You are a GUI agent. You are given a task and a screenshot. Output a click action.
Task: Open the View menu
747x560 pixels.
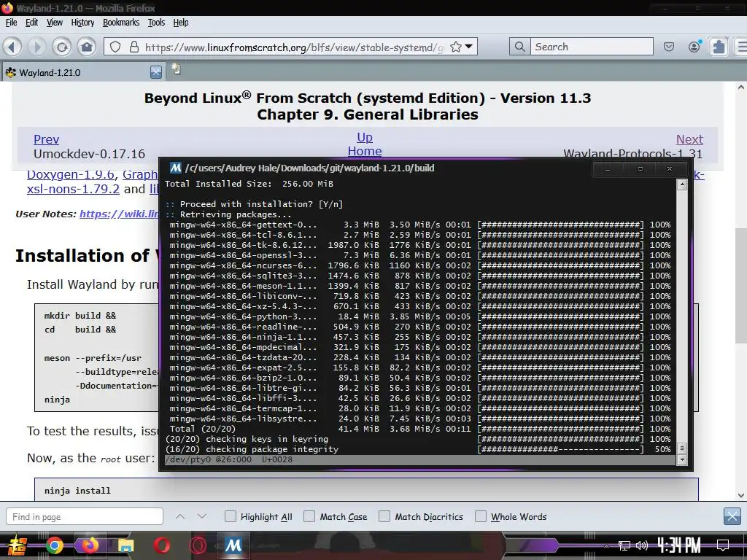pos(54,23)
